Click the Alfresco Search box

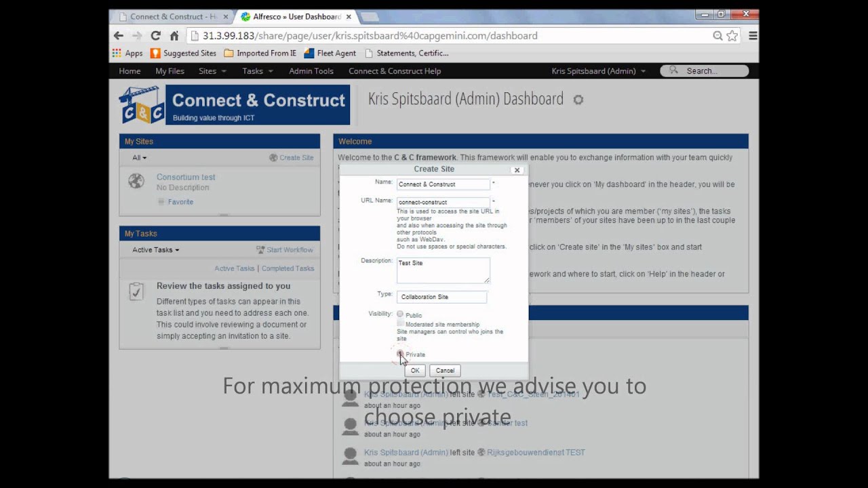pyautogui.click(x=704, y=71)
